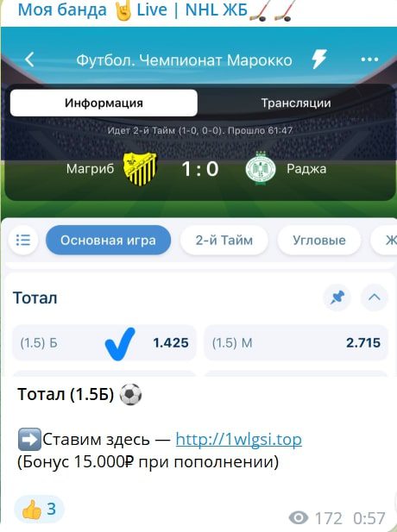Click the Раджа team crest

261,168
